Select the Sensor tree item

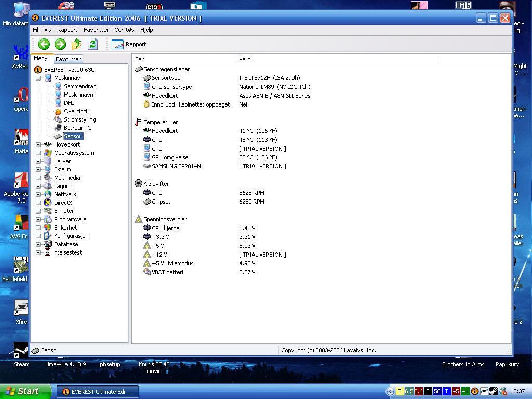(x=73, y=136)
